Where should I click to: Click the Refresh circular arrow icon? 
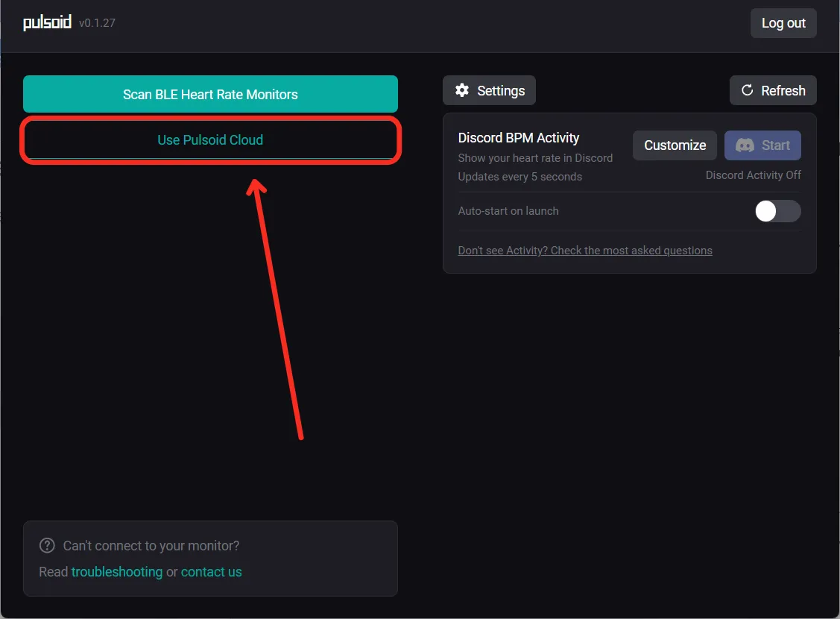point(747,90)
